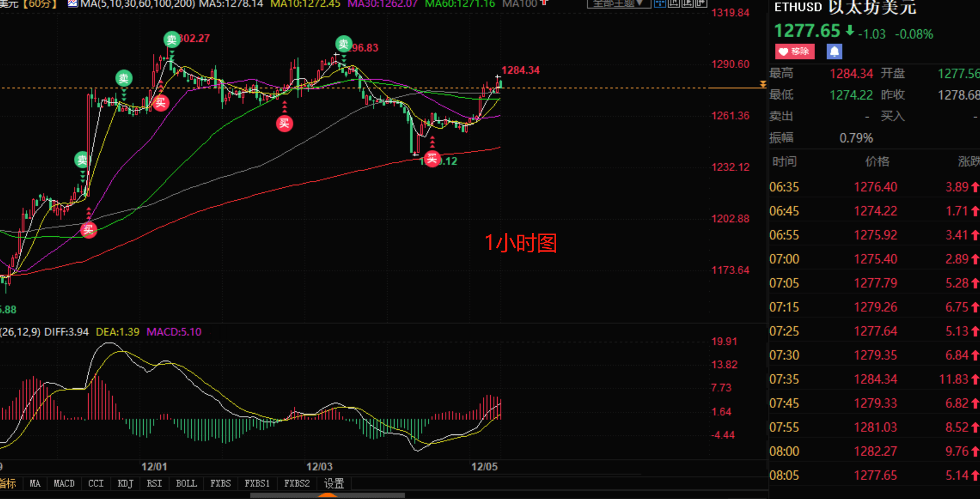The image size is (980, 499).
Task: Click the blue bell price alert icon
Action: 834,52
